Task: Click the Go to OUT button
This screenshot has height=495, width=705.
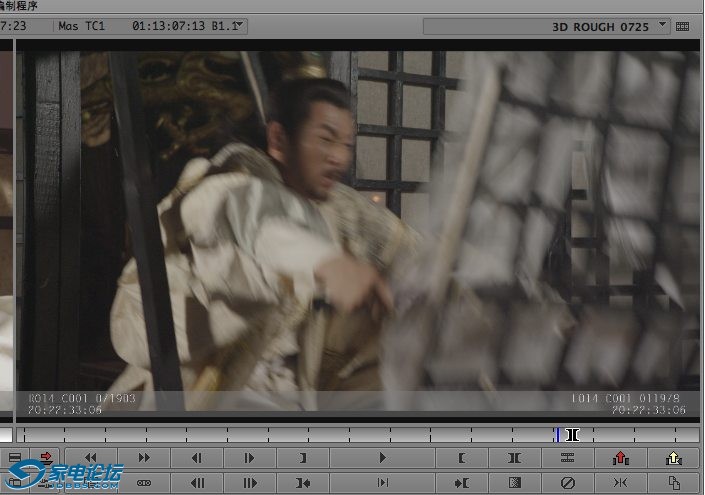Action: (x=303, y=483)
